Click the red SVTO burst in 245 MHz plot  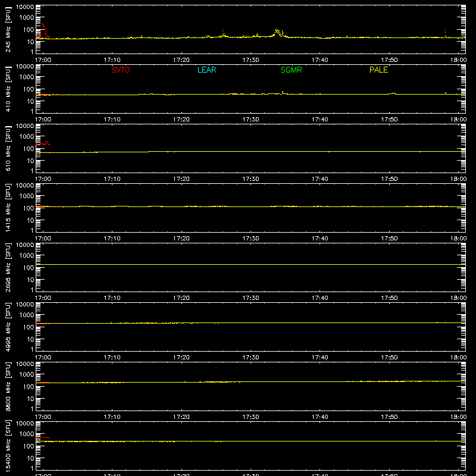click(43, 30)
